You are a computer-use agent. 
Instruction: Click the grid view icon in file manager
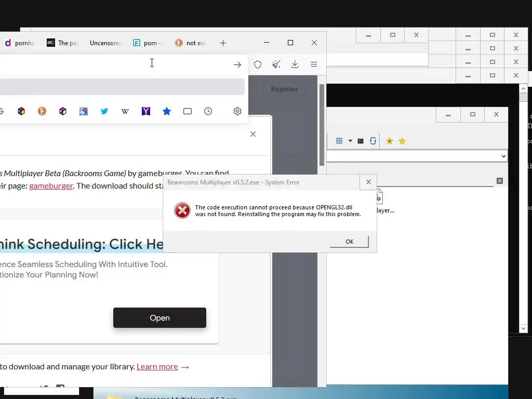[x=339, y=141]
